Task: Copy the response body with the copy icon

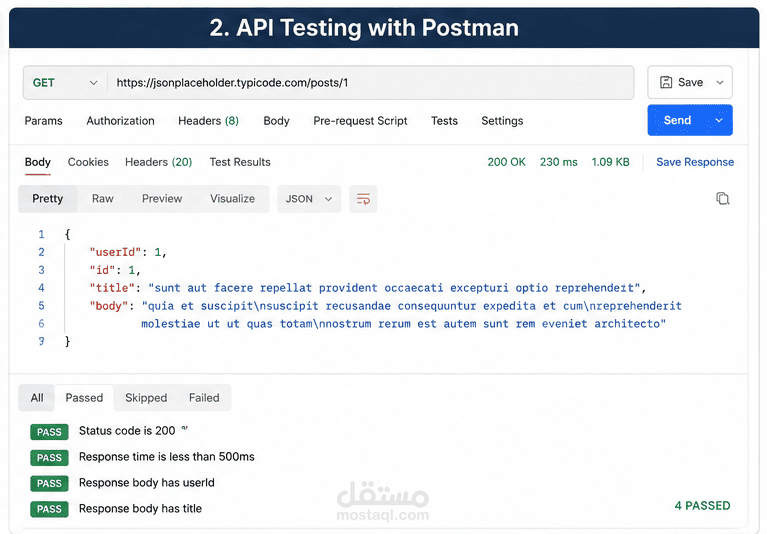Action: [x=722, y=199]
